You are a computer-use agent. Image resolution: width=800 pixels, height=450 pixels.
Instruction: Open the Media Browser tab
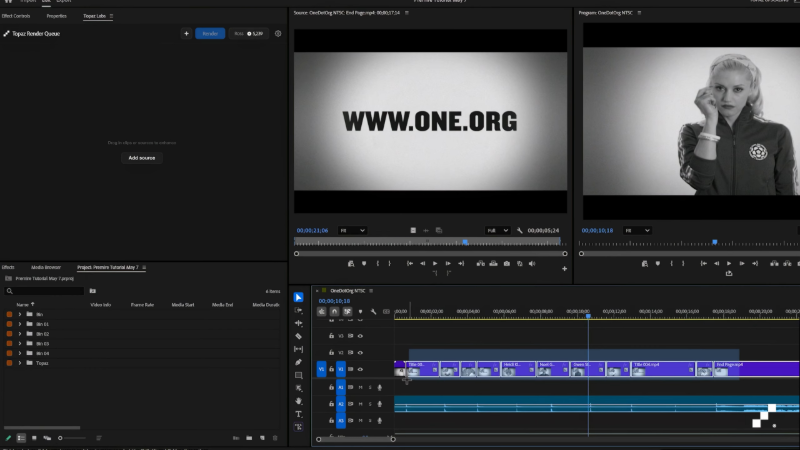46,267
